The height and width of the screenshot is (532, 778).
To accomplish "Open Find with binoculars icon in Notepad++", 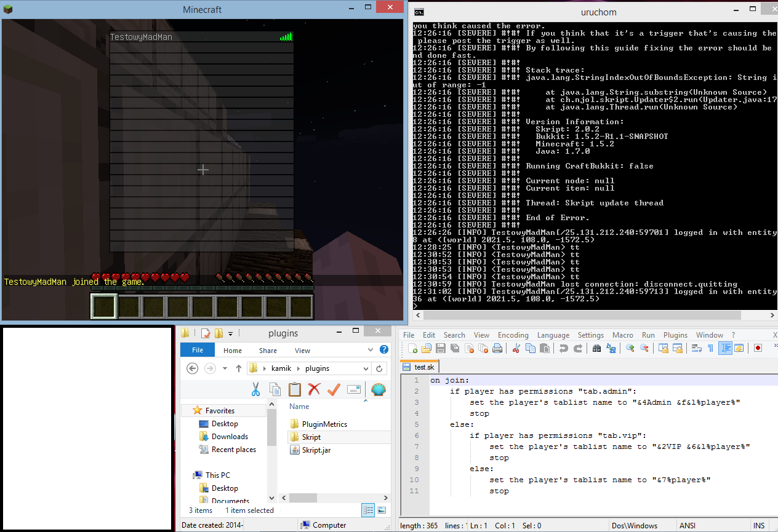I will pos(596,348).
